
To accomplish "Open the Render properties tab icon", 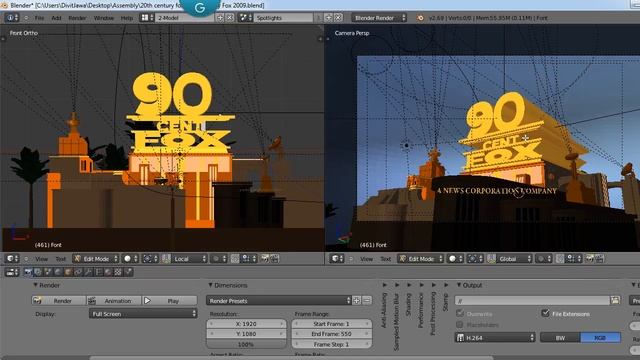I will coord(29,272).
